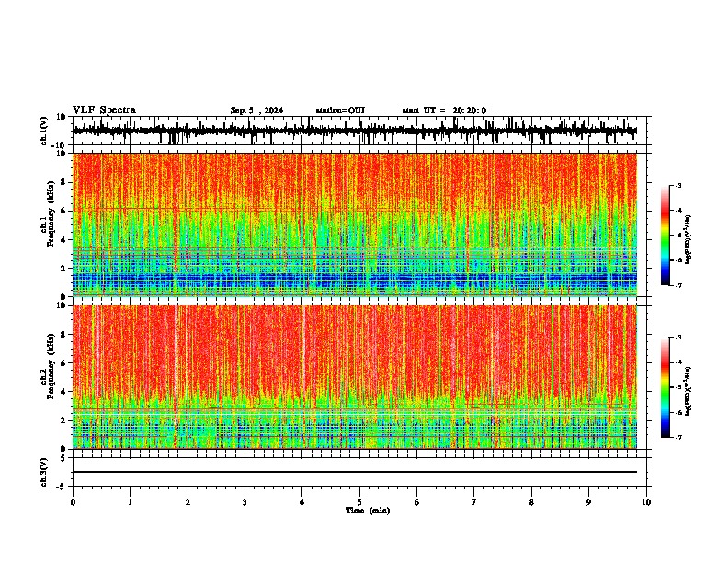
Task: Click the ch.2 color scale bar
Action: 665,387
